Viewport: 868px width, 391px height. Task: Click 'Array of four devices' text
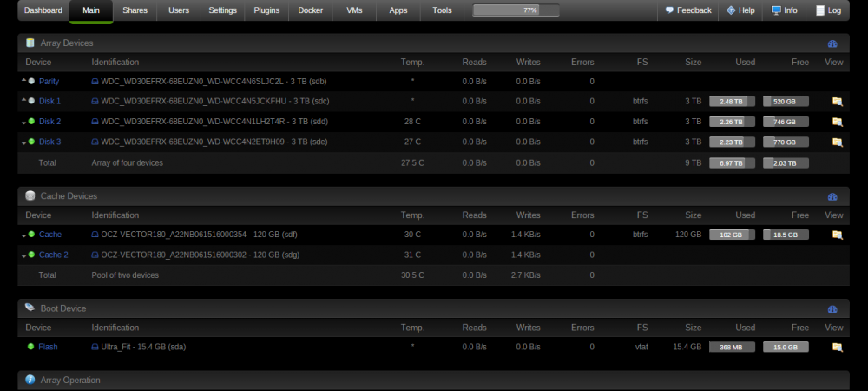pos(128,163)
